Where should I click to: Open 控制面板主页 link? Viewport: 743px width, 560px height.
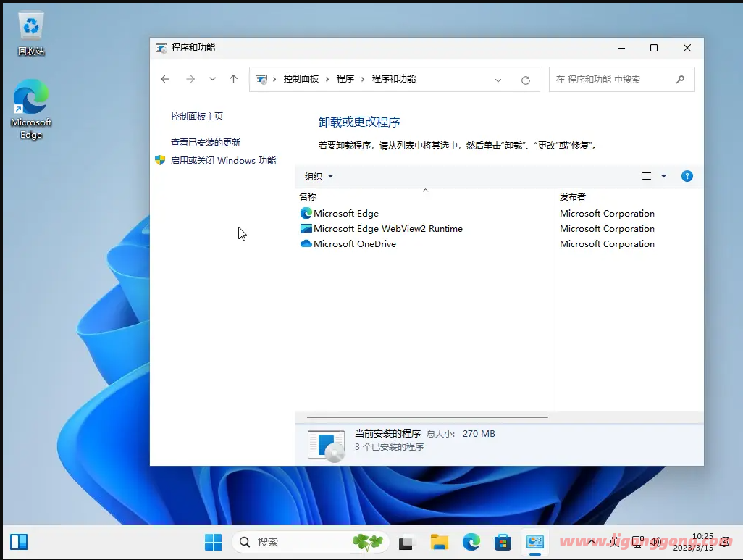point(197,116)
